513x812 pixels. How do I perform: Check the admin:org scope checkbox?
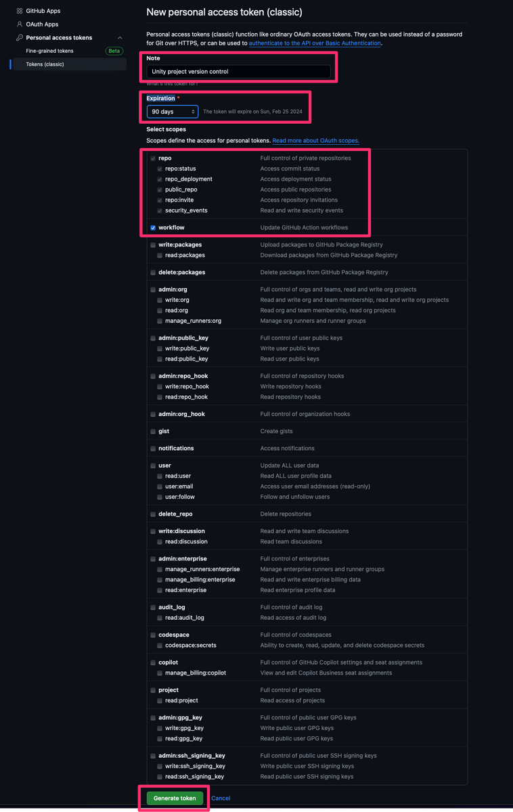click(153, 290)
